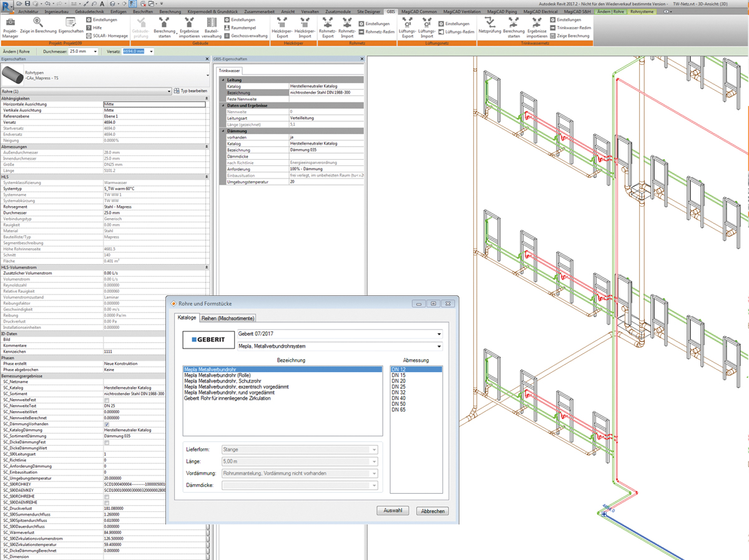Image resolution: width=749 pixels, height=560 pixels.
Task: Switch to Reihen (Mischsortimente) tab
Action: [227, 318]
